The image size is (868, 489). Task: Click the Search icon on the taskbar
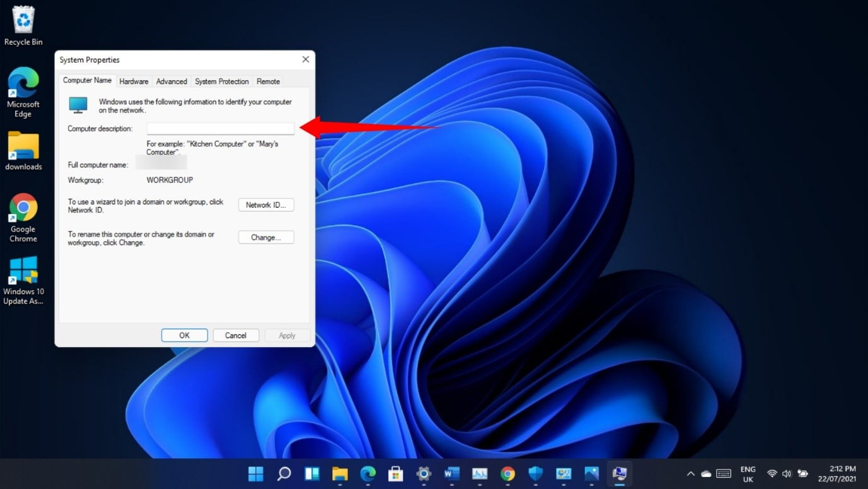[x=283, y=474]
